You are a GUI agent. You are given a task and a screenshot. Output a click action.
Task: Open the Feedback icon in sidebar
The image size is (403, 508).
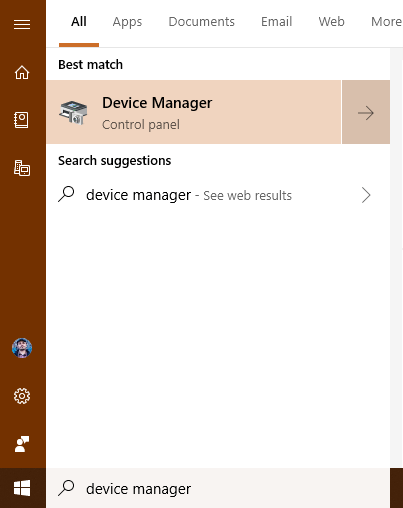point(22,444)
